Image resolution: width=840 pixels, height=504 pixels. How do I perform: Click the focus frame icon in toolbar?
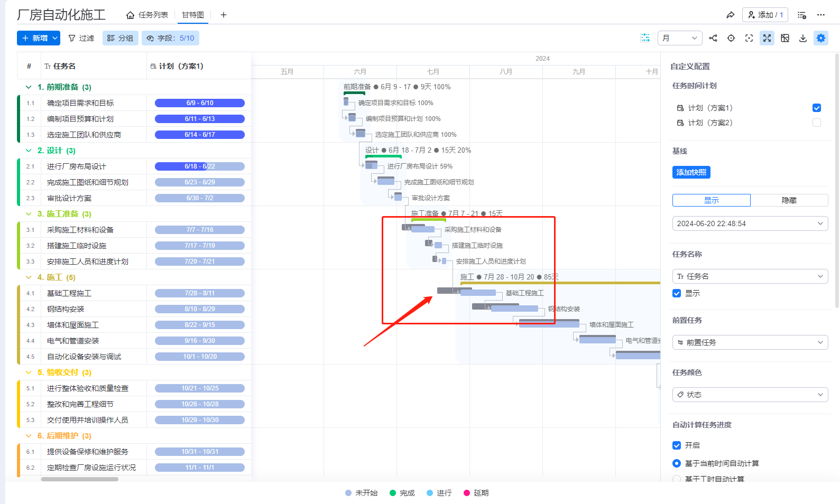pos(749,38)
